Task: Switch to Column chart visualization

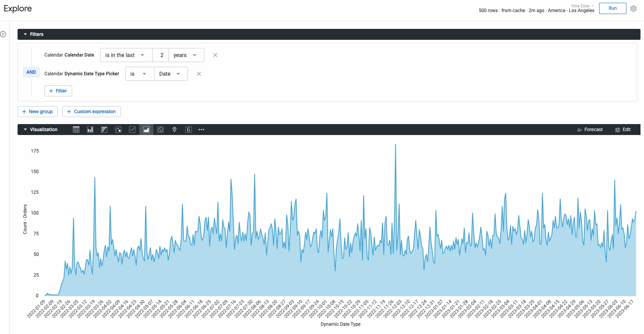Action: point(90,130)
